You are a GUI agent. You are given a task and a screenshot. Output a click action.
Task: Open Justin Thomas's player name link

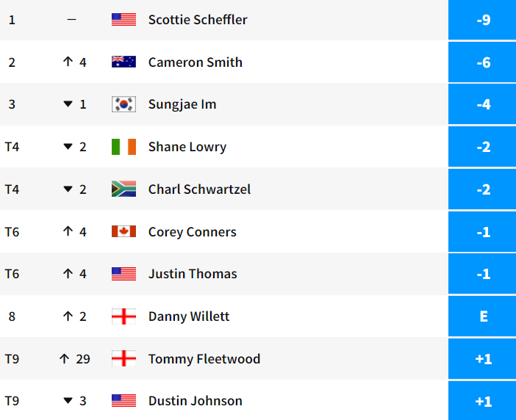[x=193, y=274]
